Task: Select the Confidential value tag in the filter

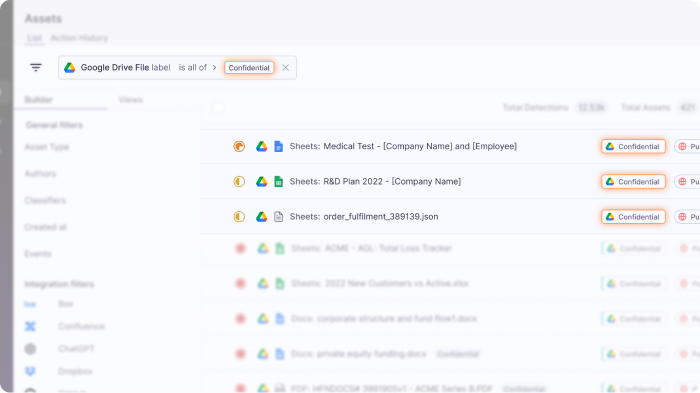Action: tap(249, 67)
